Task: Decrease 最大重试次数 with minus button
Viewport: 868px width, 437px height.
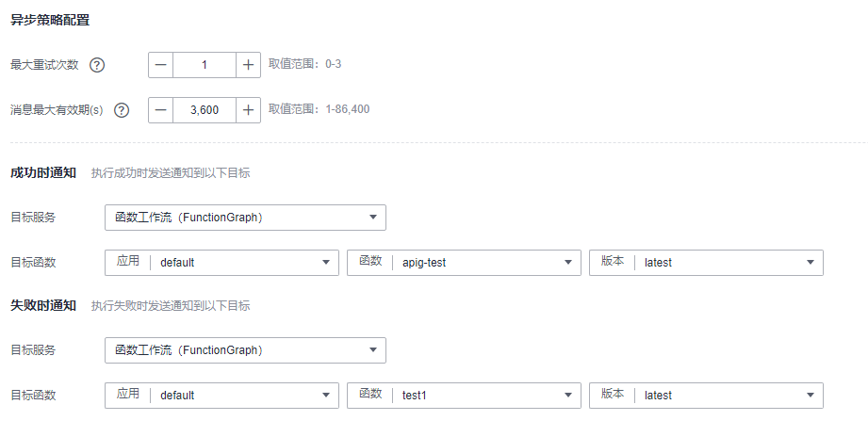Action: tap(161, 65)
